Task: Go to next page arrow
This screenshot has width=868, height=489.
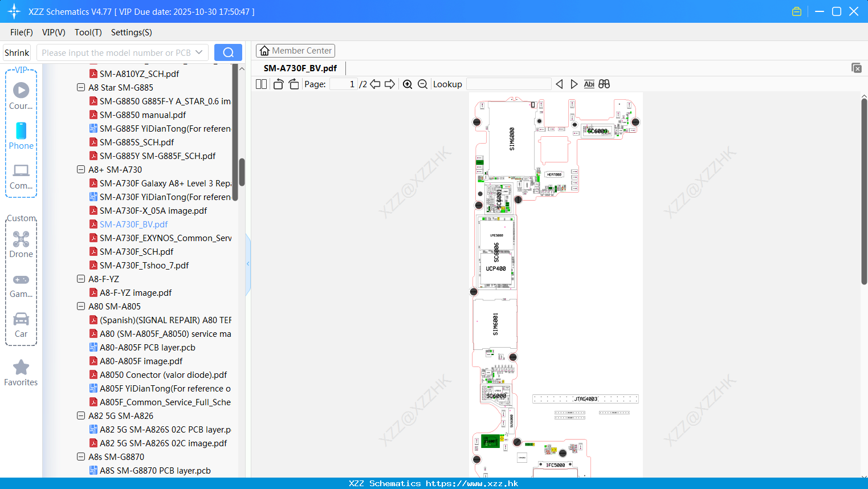Action: [390, 84]
